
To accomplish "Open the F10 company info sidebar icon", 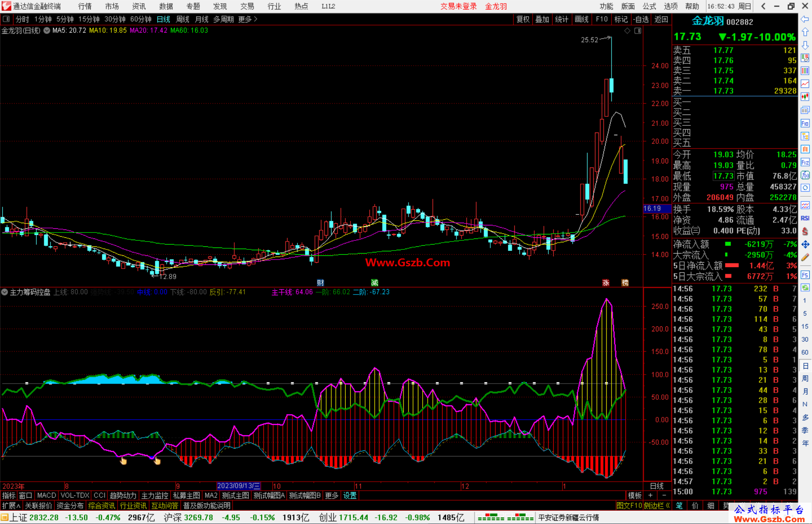I will click(805, 123).
